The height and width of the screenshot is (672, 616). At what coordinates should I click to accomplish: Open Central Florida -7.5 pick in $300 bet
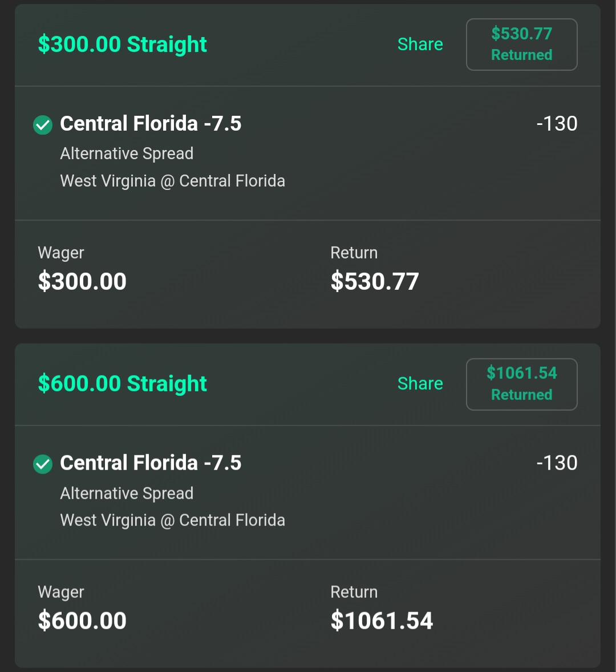(x=151, y=124)
